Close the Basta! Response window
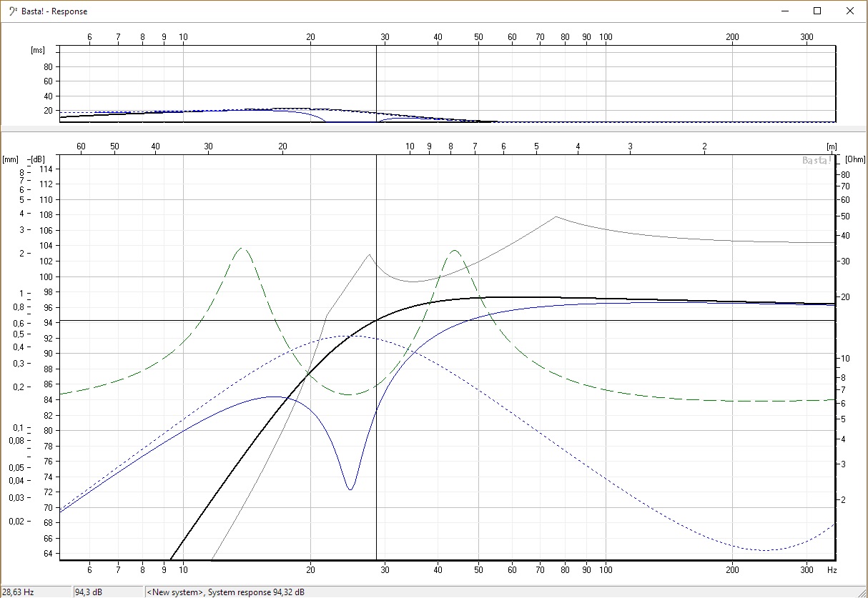Screen dimensions: 868x598 coord(850,11)
